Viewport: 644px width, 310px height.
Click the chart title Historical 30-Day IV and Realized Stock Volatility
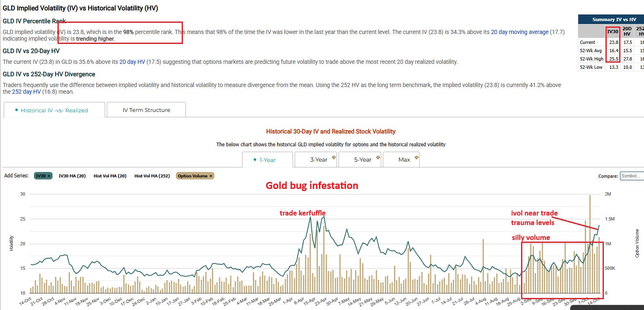click(x=331, y=131)
